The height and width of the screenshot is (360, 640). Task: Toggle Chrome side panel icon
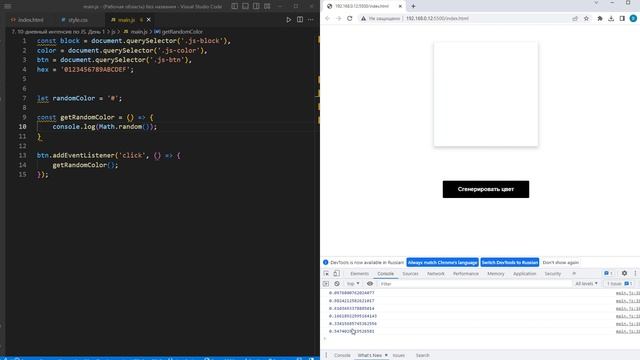click(x=622, y=18)
